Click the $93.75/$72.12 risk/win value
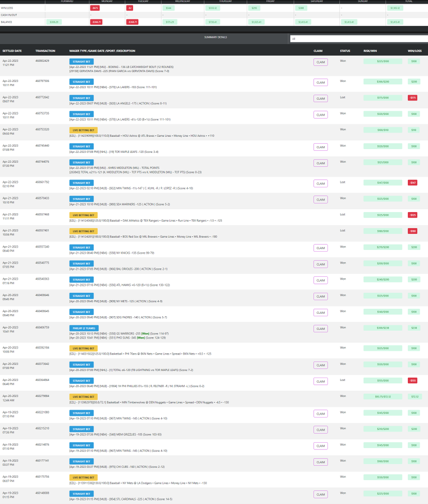The width and height of the screenshot is (428, 504). [x=383, y=396]
